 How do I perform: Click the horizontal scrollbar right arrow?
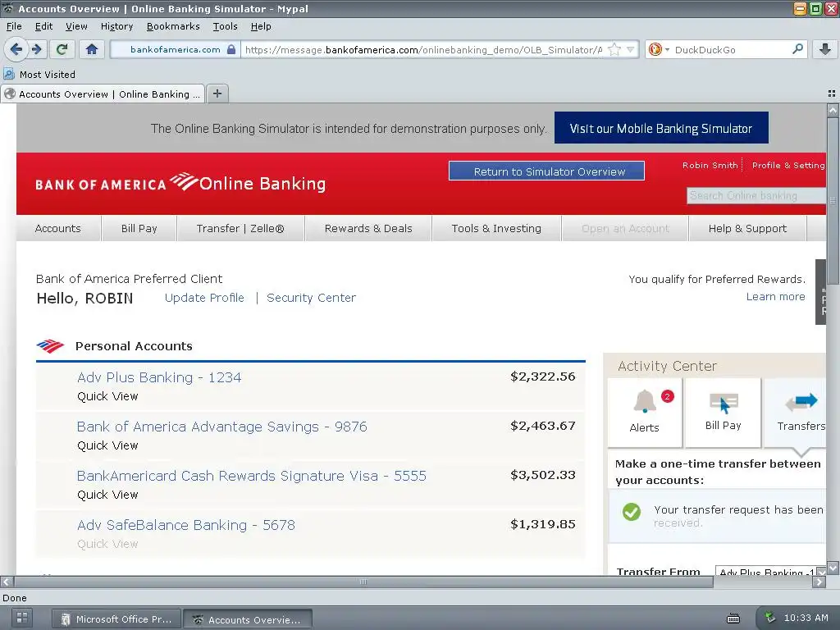pyautogui.click(x=819, y=582)
